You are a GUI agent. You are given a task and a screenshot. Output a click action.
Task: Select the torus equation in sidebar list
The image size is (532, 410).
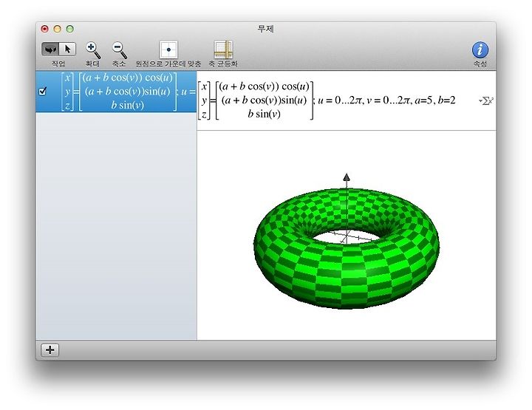pyautogui.click(x=117, y=92)
